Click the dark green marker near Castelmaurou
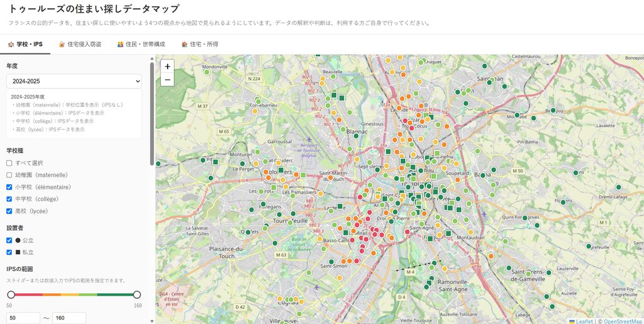The width and height of the screenshot is (644, 324). (x=485, y=65)
